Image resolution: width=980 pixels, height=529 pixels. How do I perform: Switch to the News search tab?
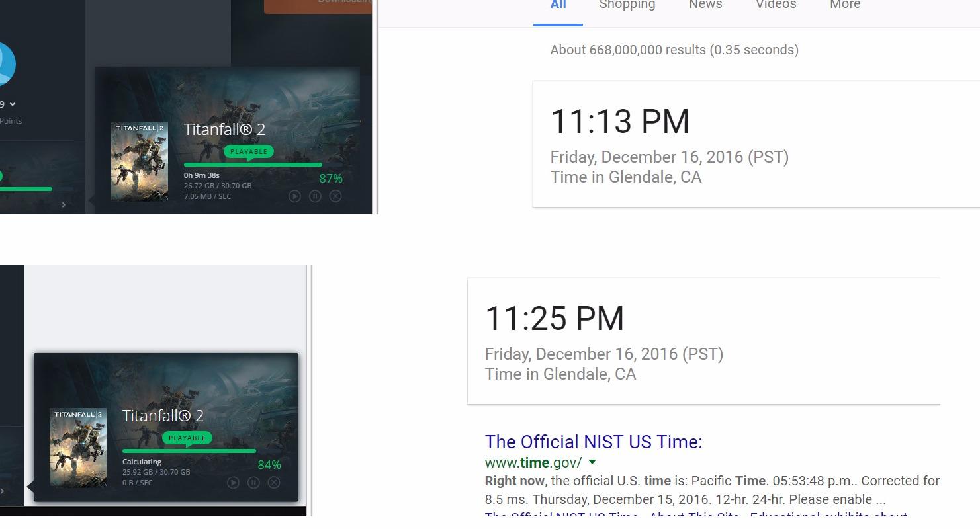tap(705, 5)
